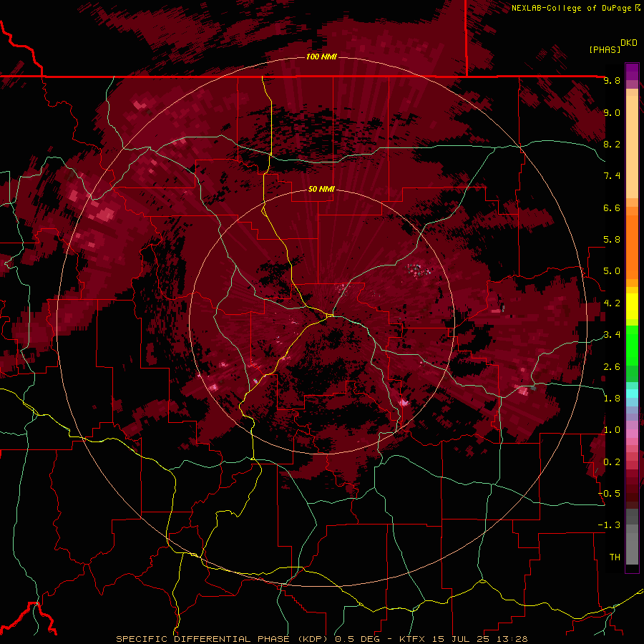Pick the large peach segment of the color bar

pyautogui.click(x=632, y=148)
